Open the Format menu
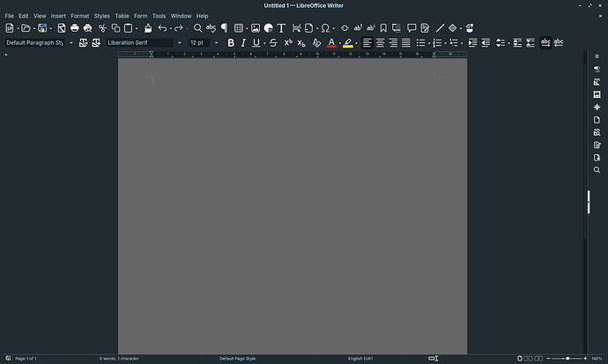This screenshot has height=364, width=608. [x=80, y=16]
